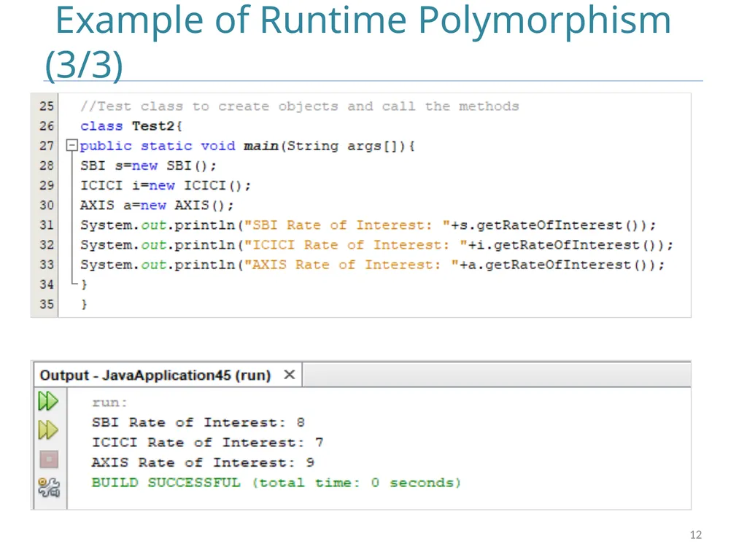
Task: Click line number 31 in the gutter
Action: point(47,225)
